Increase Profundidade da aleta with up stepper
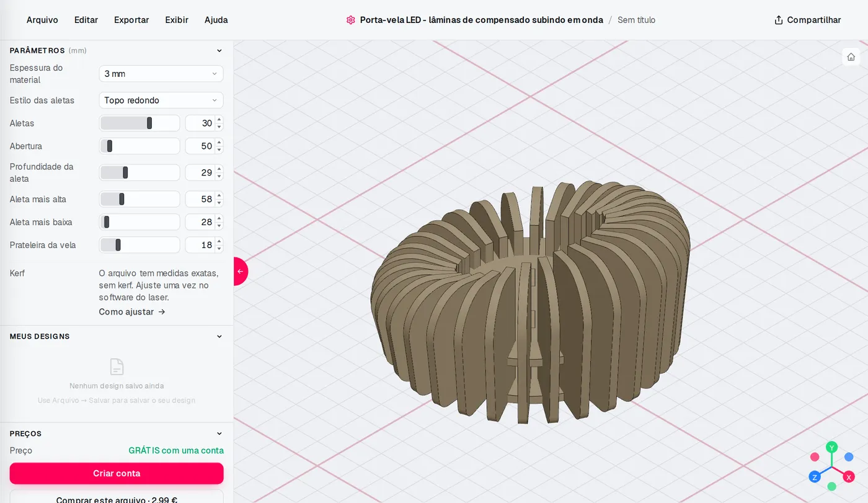Image resolution: width=868 pixels, height=503 pixels. coord(219,169)
